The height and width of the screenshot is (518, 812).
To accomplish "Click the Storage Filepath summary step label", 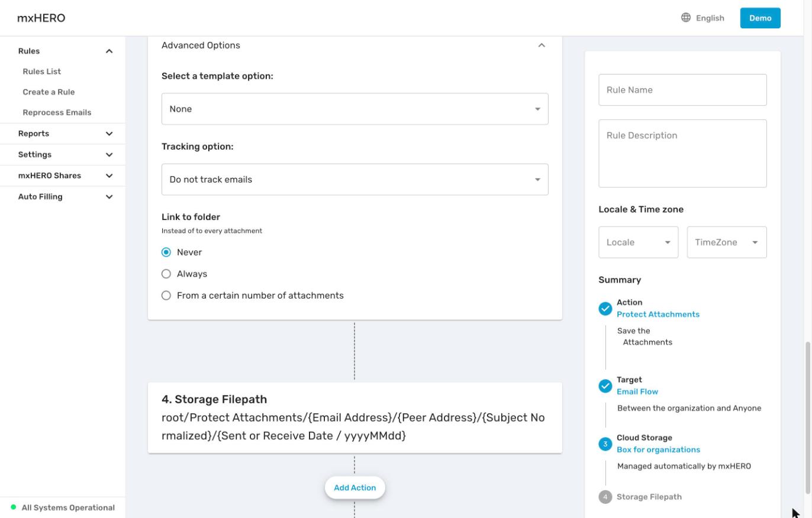I will point(649,497).
